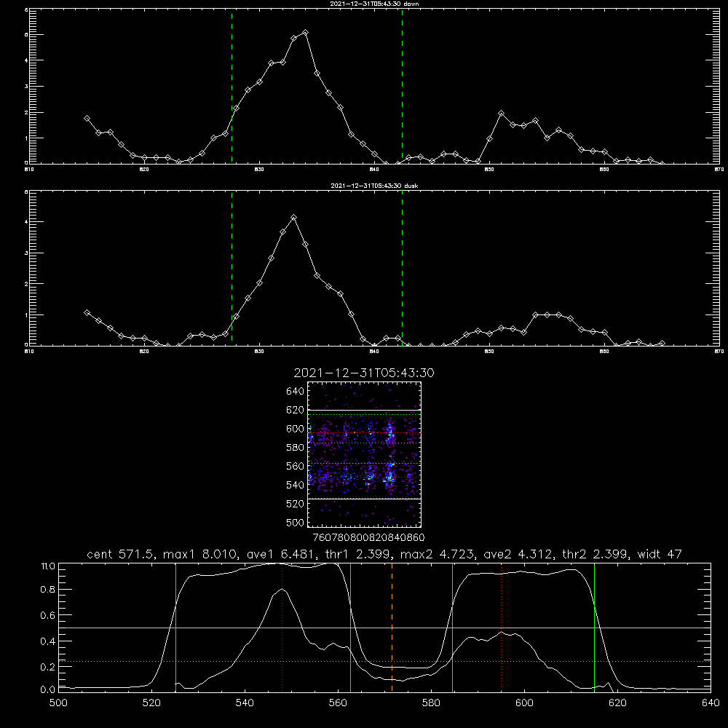Click the first diamond marker in dawn plot
This screenshot has height=728, width=728.
tap(87, 119)
